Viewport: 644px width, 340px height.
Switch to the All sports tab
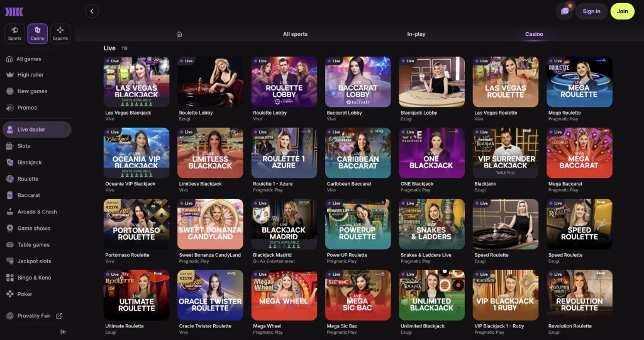tap(296, 34)
